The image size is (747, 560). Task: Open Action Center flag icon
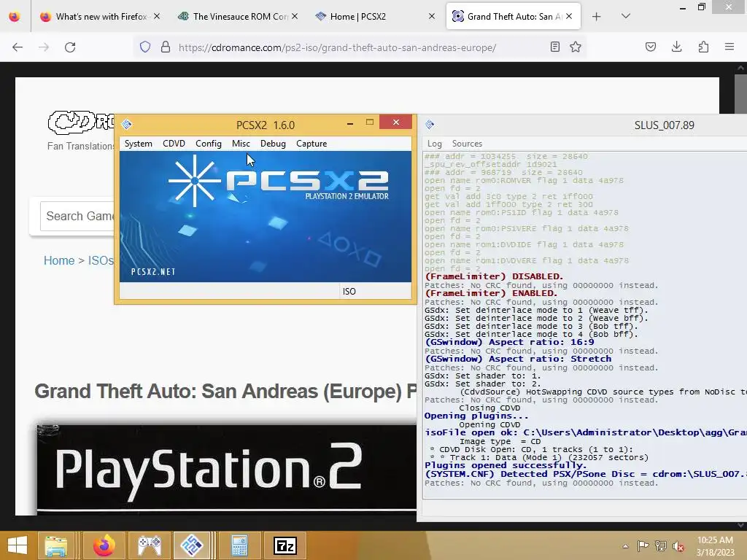click(x=643, y=545)
